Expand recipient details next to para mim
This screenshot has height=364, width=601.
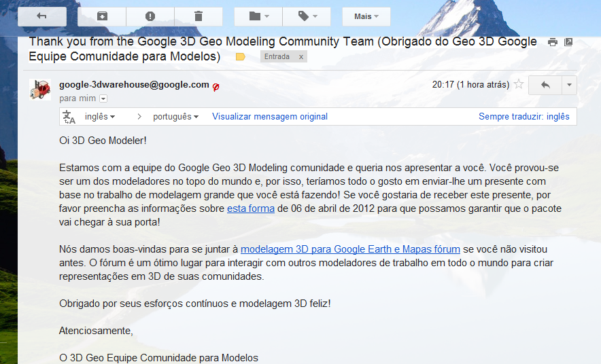(x=103, y=98)
